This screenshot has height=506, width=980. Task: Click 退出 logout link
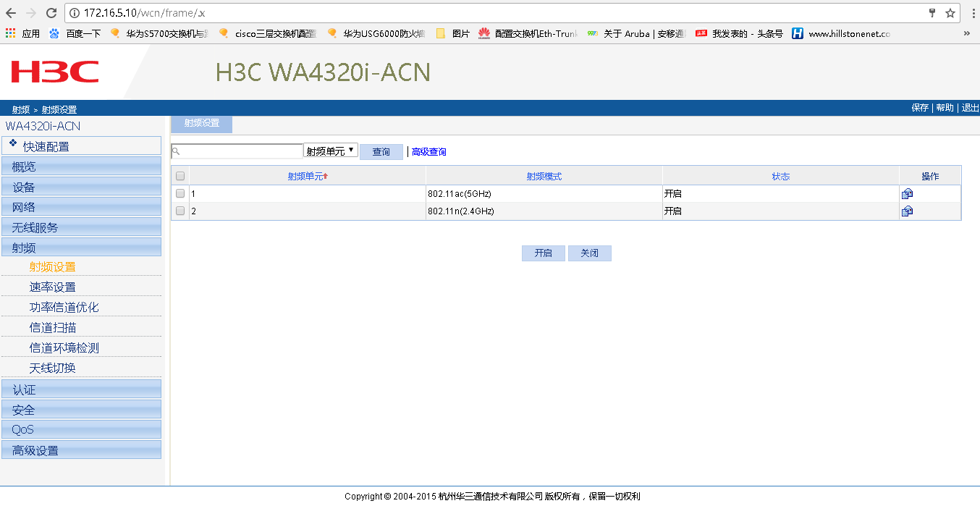pos(971,107)
